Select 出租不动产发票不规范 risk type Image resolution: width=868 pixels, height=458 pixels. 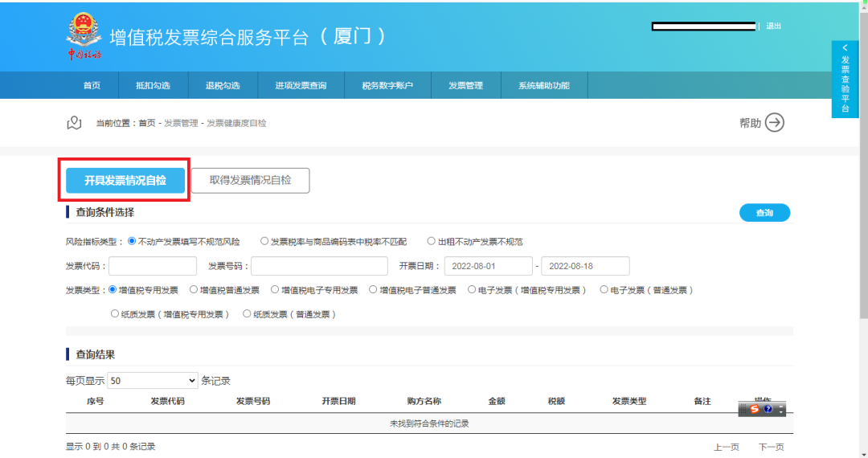[432, 241]
